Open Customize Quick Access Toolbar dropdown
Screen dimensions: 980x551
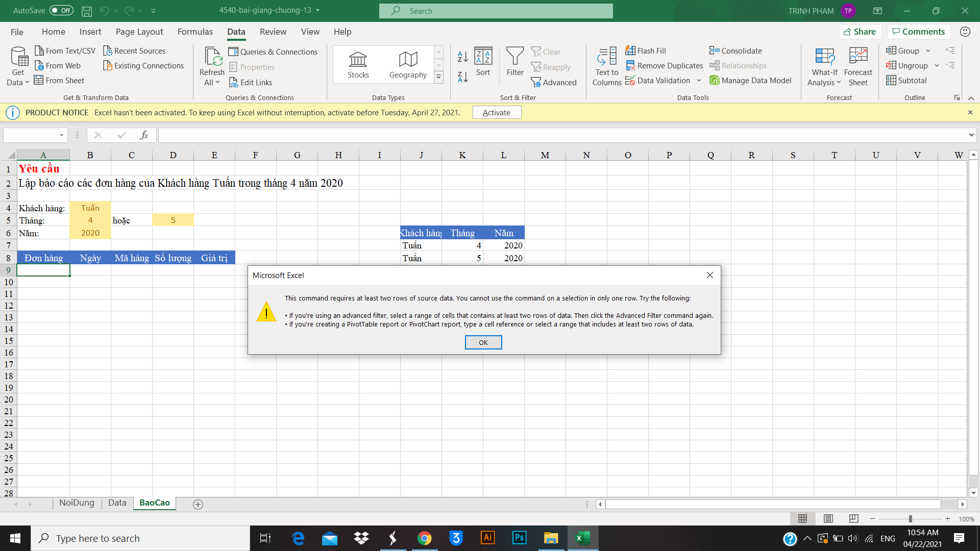coord(153,11)
